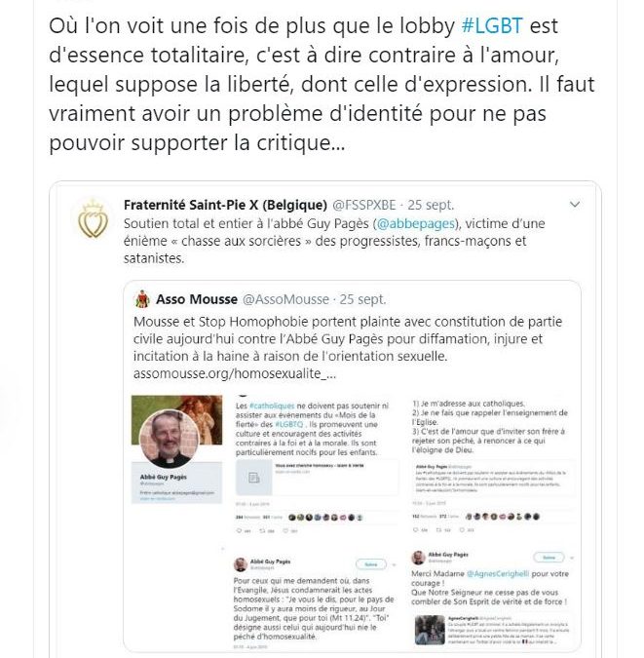Expand arrow beside left Suivre button
This screenshot has height=658, width=644.
[394, 564]
